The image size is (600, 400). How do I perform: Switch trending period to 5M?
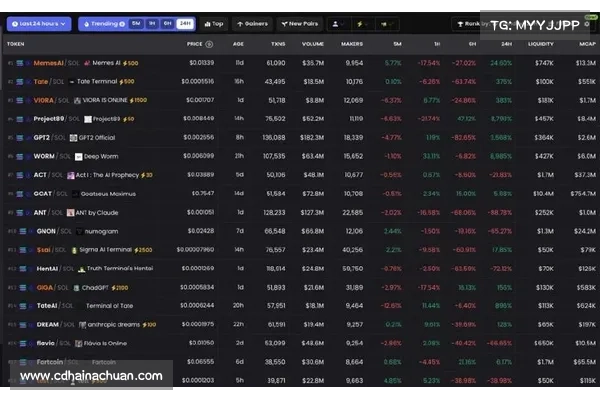click(136, 24)
